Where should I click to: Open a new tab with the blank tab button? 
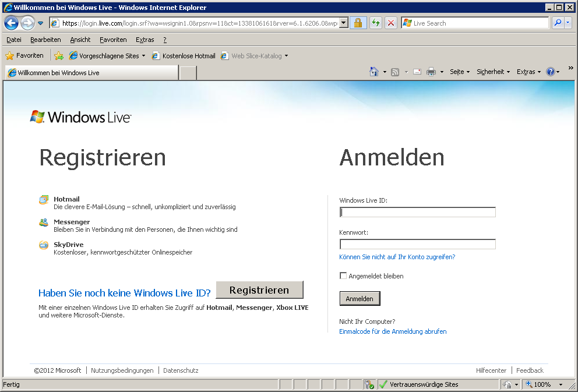pyautogui.click(x=188, y=73)
